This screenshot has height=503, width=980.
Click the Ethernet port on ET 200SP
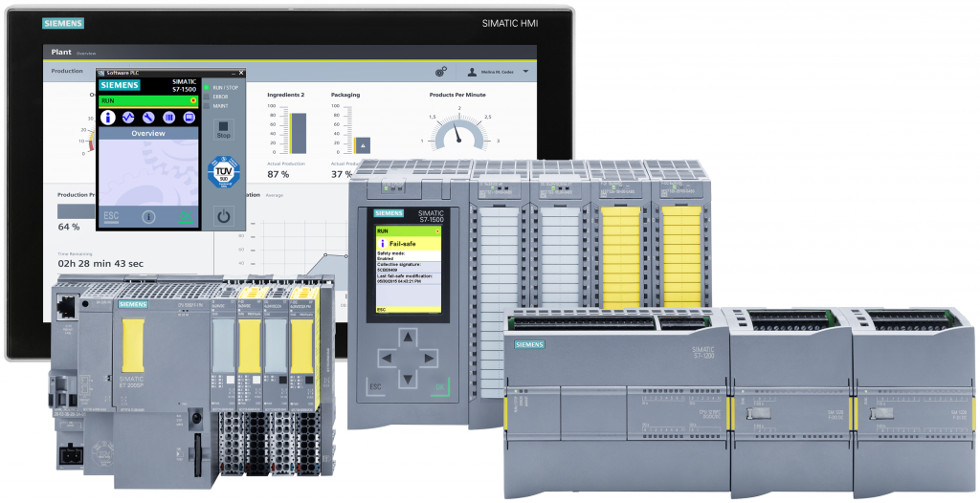[x=65, y=306]
